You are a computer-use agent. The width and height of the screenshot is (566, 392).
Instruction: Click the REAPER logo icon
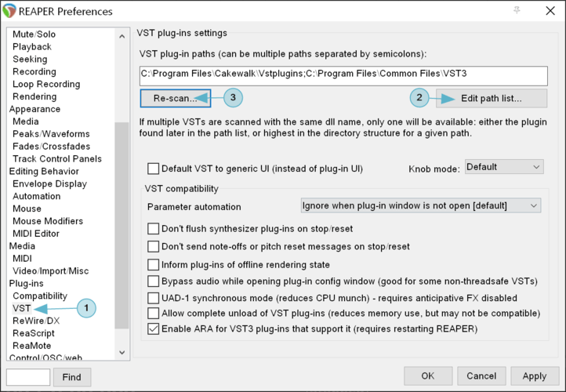[x=9, y=10]
